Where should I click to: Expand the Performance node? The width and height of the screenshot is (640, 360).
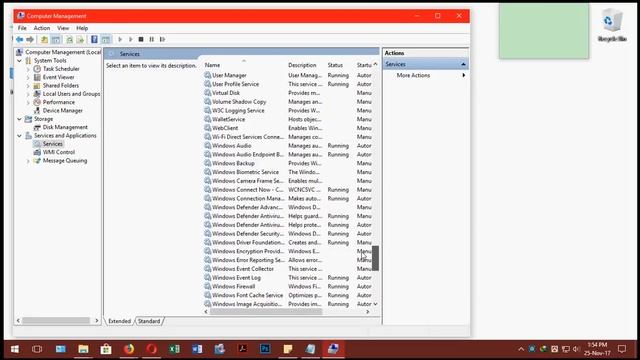pos(28,102)
